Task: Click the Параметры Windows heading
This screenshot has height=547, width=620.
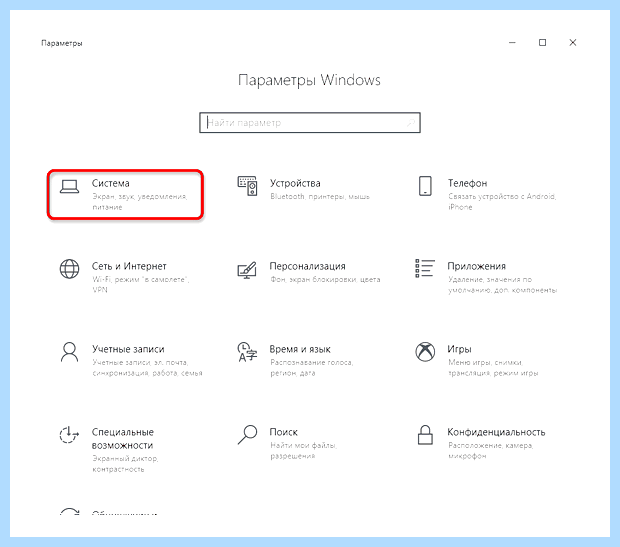Action: pos(309,80)
